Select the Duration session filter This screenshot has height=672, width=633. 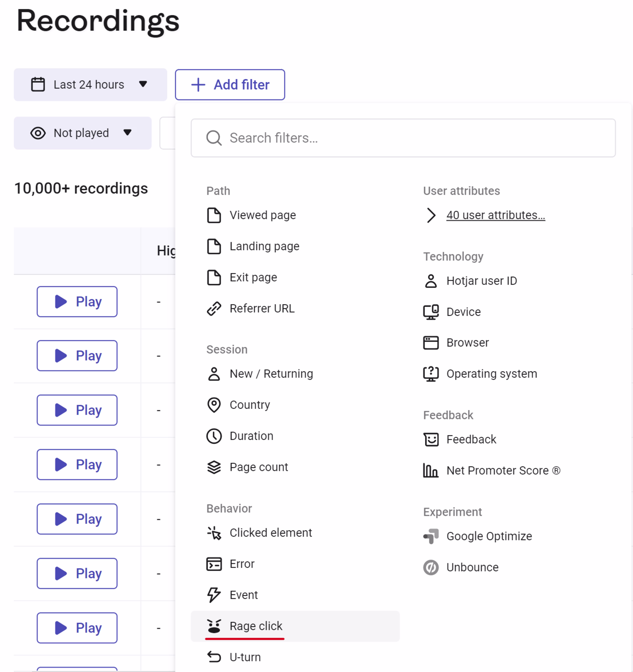pos(251,436)
